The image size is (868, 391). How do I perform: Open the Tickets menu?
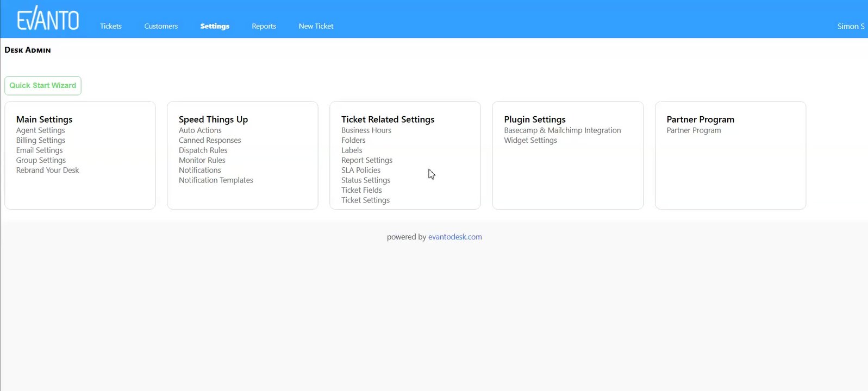point(111,26)
